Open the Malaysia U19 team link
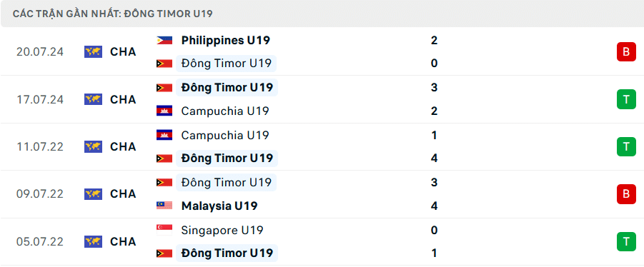The height and width of the screenshot is (267, 644). point(219,206)
